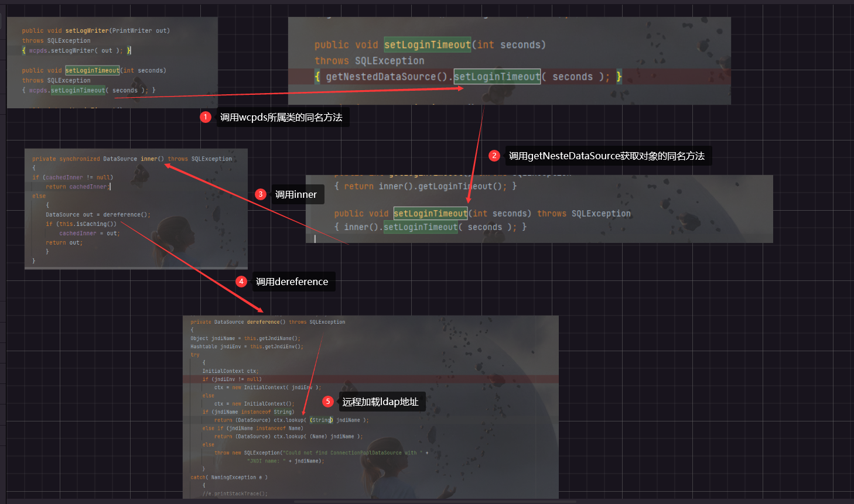Click the line 'return cachedInner;'
Screen dimensions: 854x504
(x=78, y=187)
